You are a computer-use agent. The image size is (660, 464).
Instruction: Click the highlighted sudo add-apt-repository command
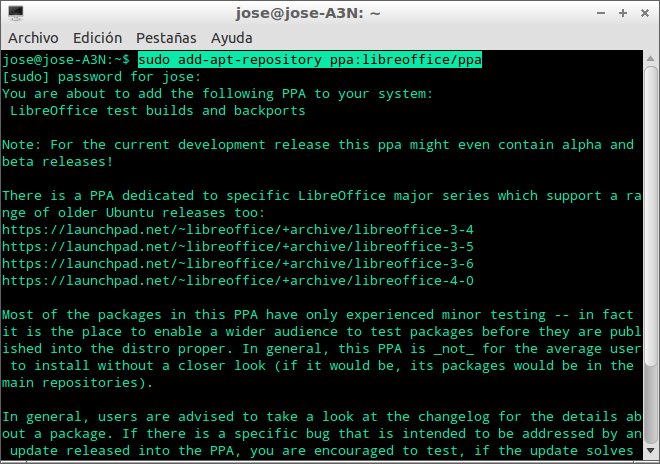pos(310,60)
